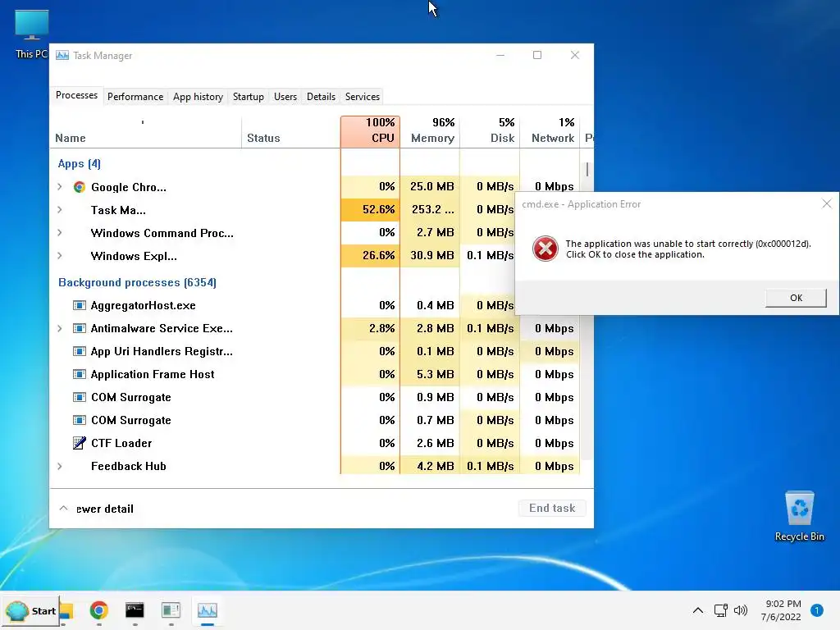Click the Application Frame Host icon
This screenshot has width=840, height=630.
tap(80, 374)
